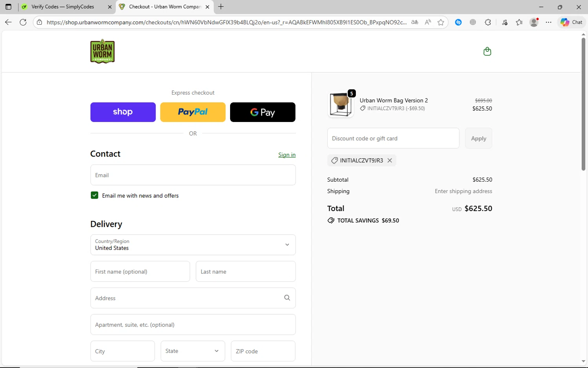This screenshot has height=368, width=588.
Task: Click the Apply discount button
Action: (479, 138)
